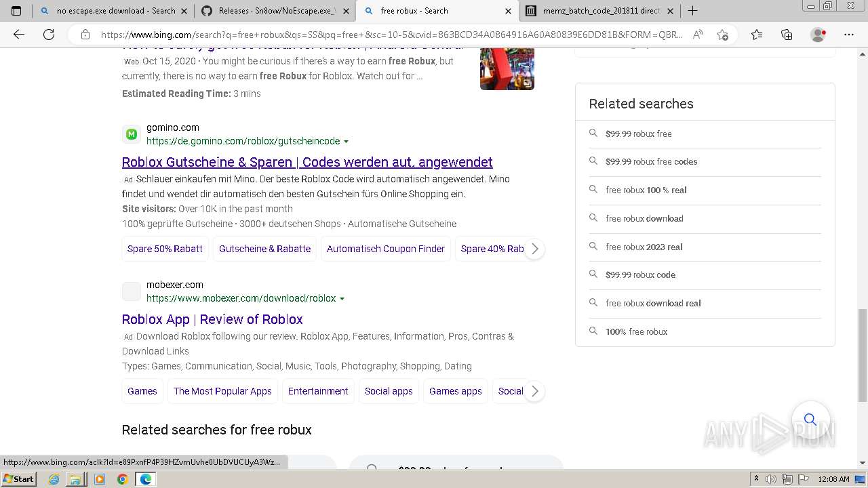This screenshot has height=488, width=868.
Task: Click the address bar URL field
Action: click(391, 35)
